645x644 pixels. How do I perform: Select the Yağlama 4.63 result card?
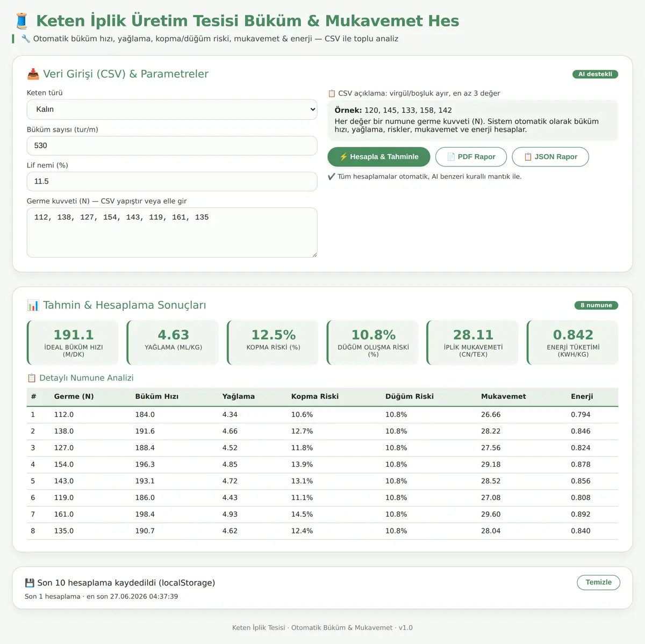173,343
